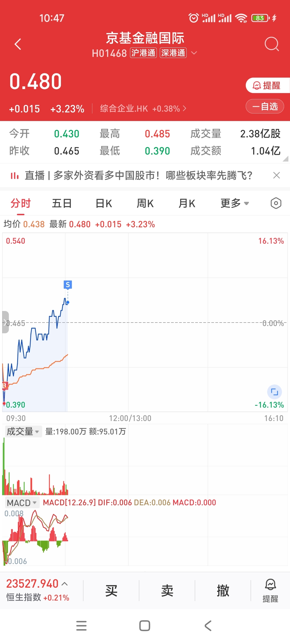Open the left side drawer handle
290x644 pixels.
[x=5, y=322]
